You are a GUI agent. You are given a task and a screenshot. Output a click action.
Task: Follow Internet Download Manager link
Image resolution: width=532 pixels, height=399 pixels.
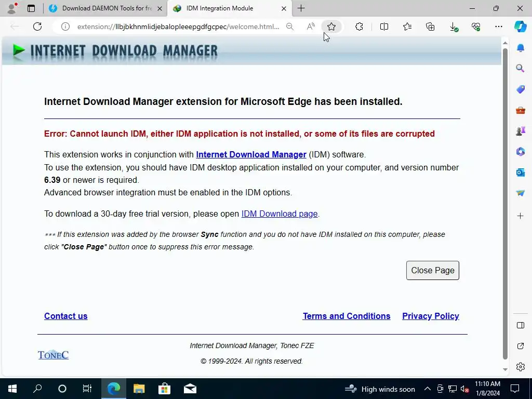tap(251, 155)
